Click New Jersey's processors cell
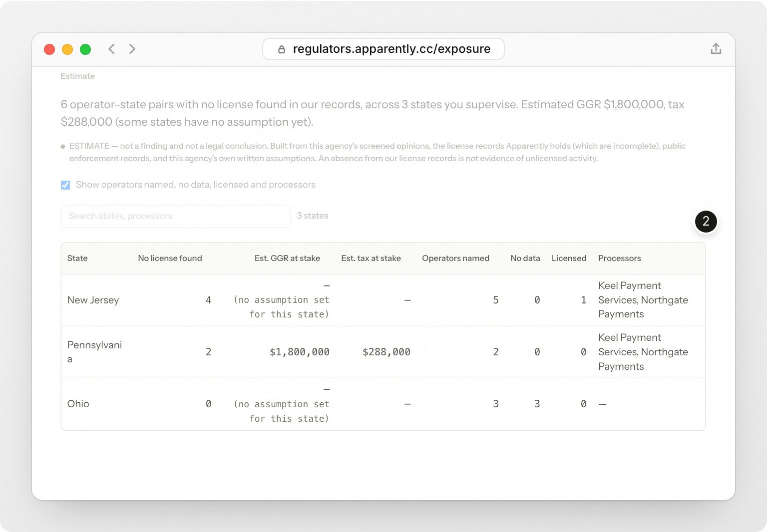 point(643,300)
